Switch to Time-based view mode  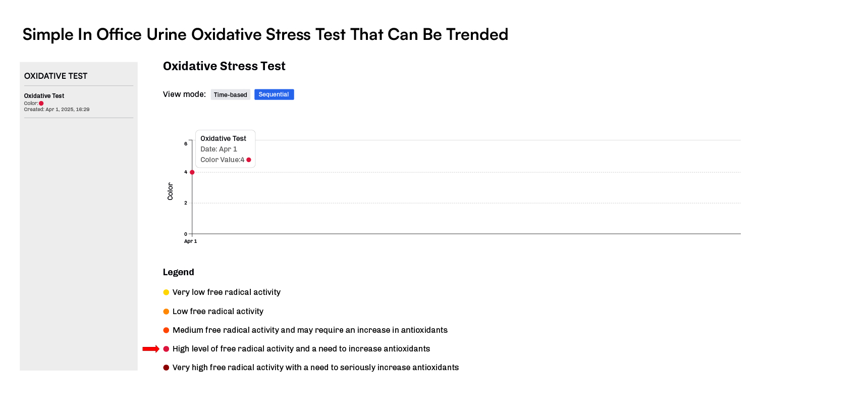click(x=230, y=95)
